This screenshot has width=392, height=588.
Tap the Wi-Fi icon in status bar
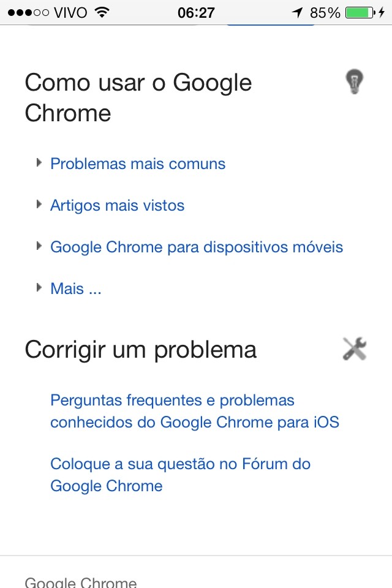tap(102, 12)
